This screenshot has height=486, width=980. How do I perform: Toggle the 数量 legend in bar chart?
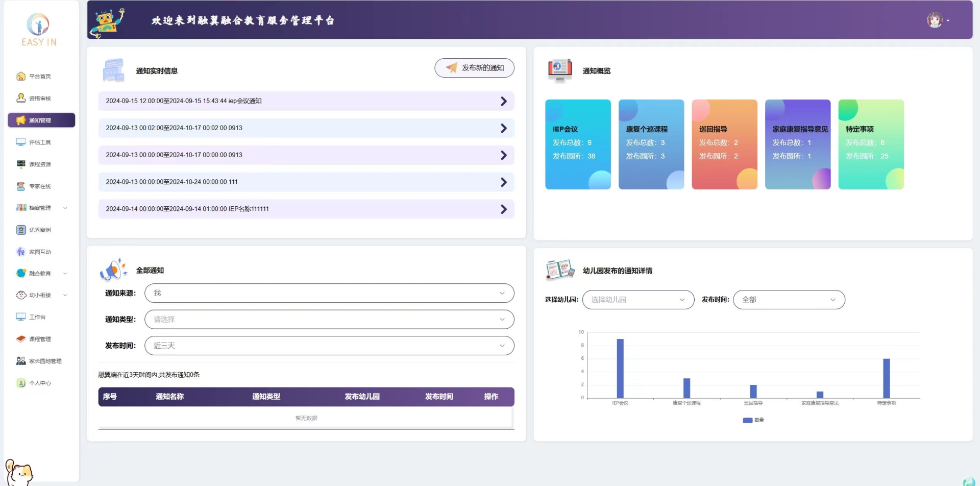[753, 420]
